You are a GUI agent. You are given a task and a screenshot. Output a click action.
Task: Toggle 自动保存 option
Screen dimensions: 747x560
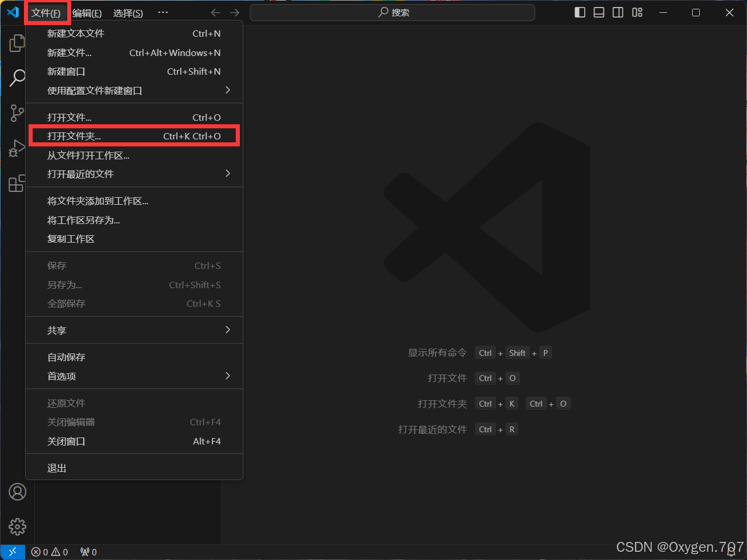(x=134, y=358)
